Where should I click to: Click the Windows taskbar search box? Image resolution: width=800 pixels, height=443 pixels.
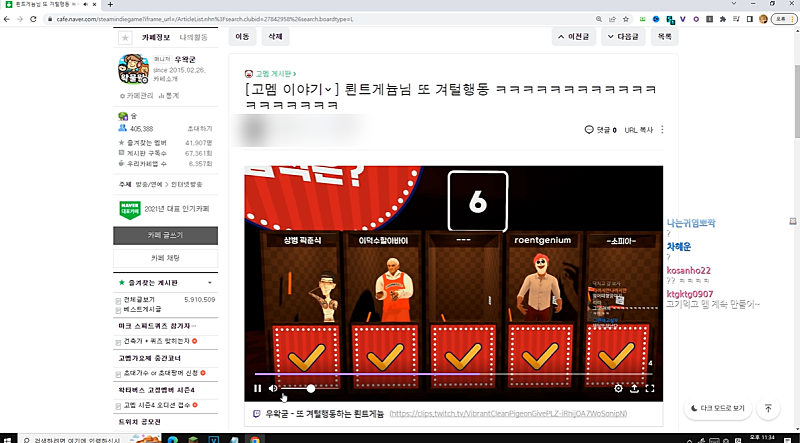click(89, 439)
